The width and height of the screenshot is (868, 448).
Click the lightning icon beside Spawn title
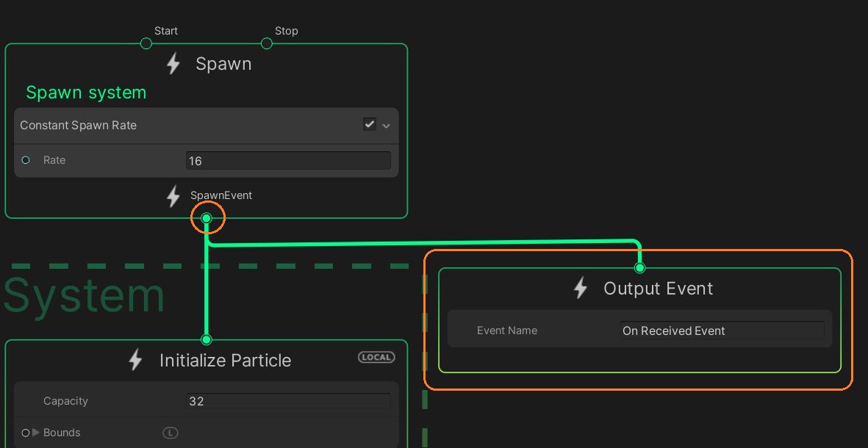point(173,64)
